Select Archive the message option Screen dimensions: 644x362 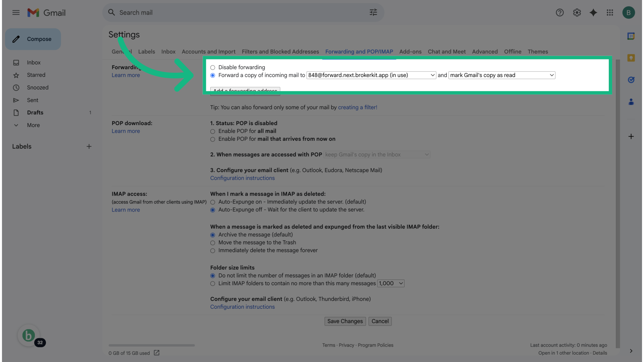213,235
